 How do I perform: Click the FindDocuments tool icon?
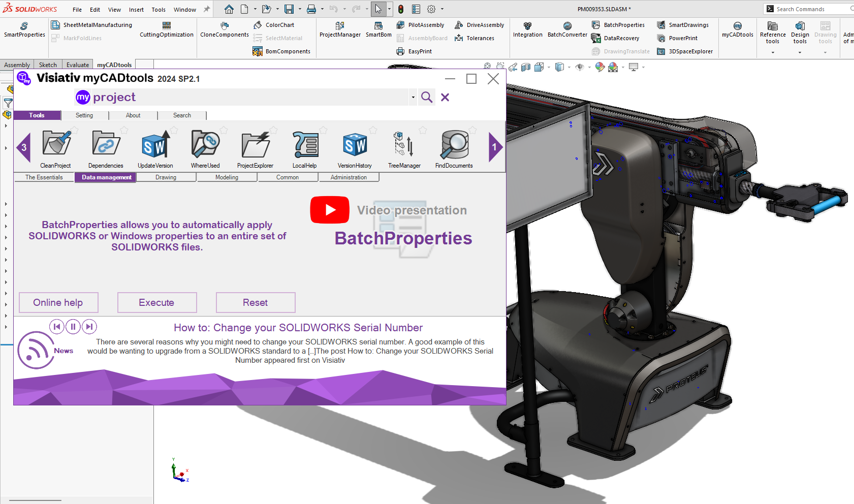tap(454, 145)
